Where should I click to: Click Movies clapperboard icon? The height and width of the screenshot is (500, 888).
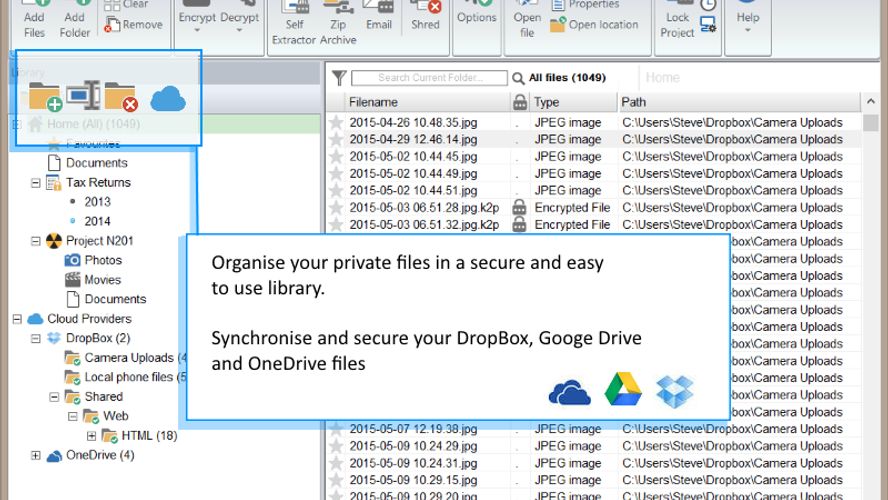pyautogui.click(x=72, y=280)
